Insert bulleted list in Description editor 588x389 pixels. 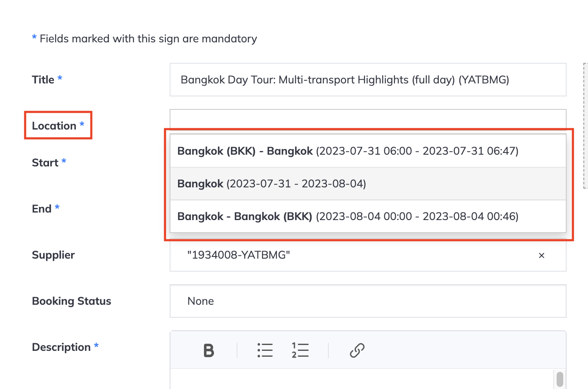point(265,350)
